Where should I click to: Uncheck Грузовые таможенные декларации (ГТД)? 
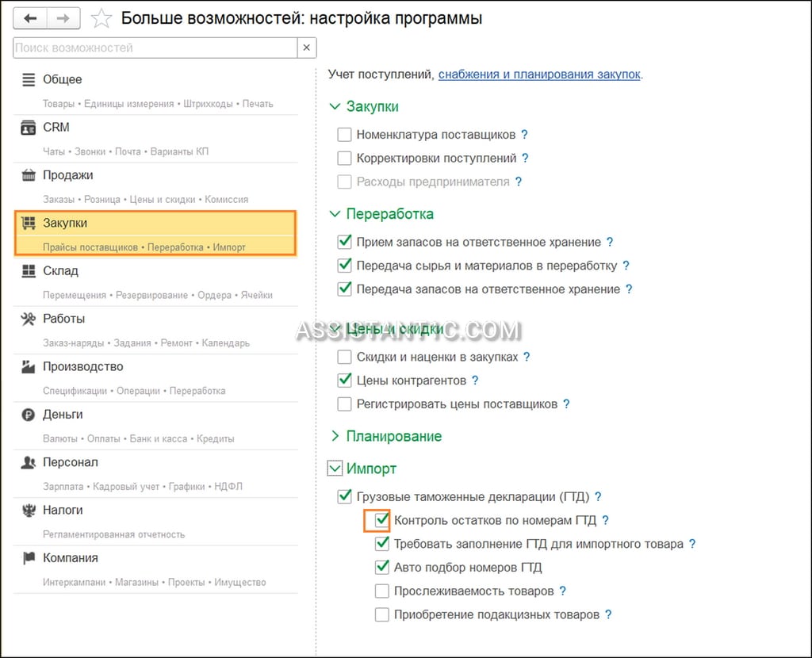tap(344, 496)
